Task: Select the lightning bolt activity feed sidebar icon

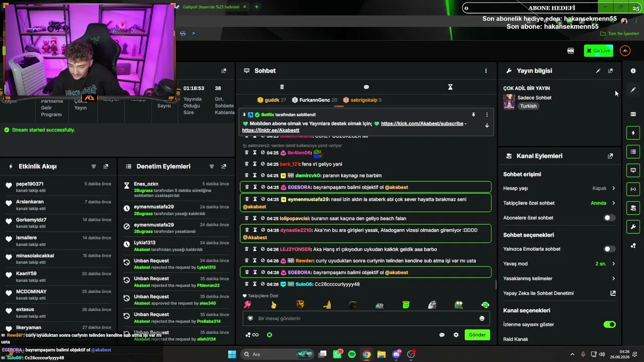Action: click(633, 133)
